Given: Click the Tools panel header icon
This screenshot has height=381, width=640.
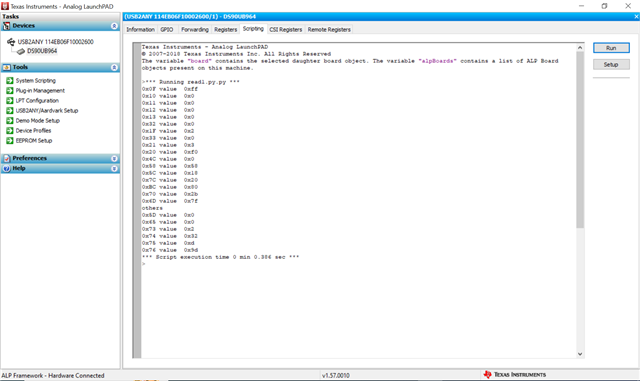Looking at the screenshot, I should 7,67.
